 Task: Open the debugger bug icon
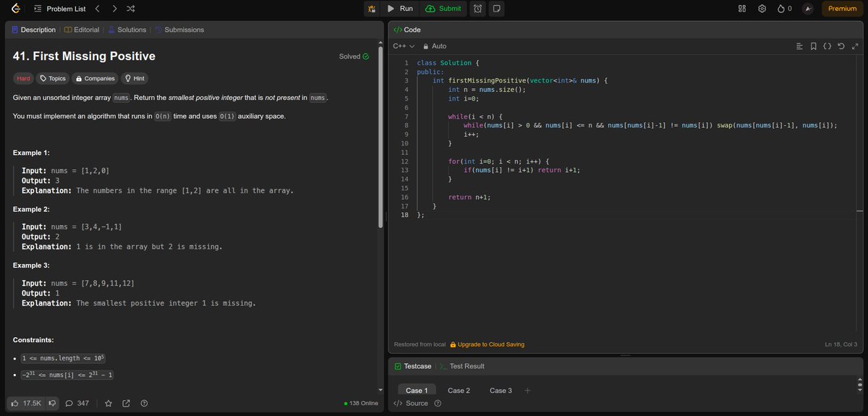pyautogui.click(x=372, y=9)
